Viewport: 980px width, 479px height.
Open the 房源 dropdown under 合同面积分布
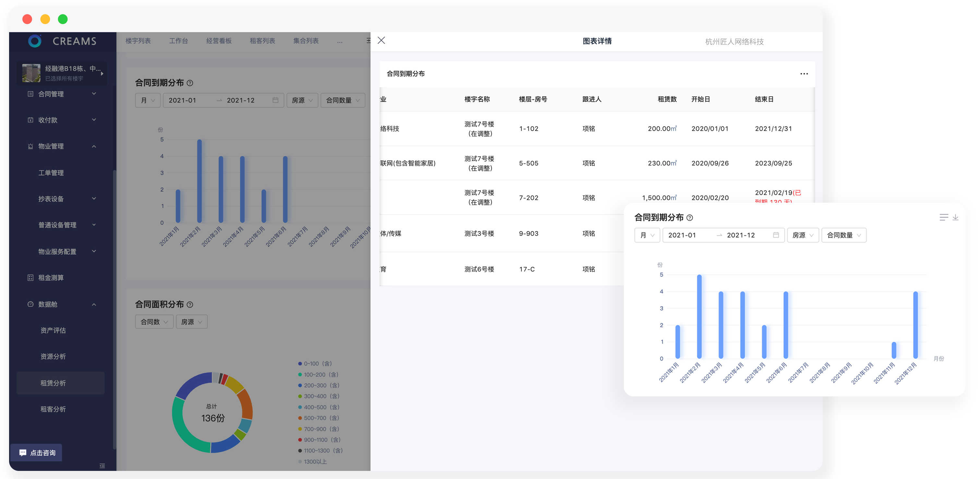[x=191, y=322]
